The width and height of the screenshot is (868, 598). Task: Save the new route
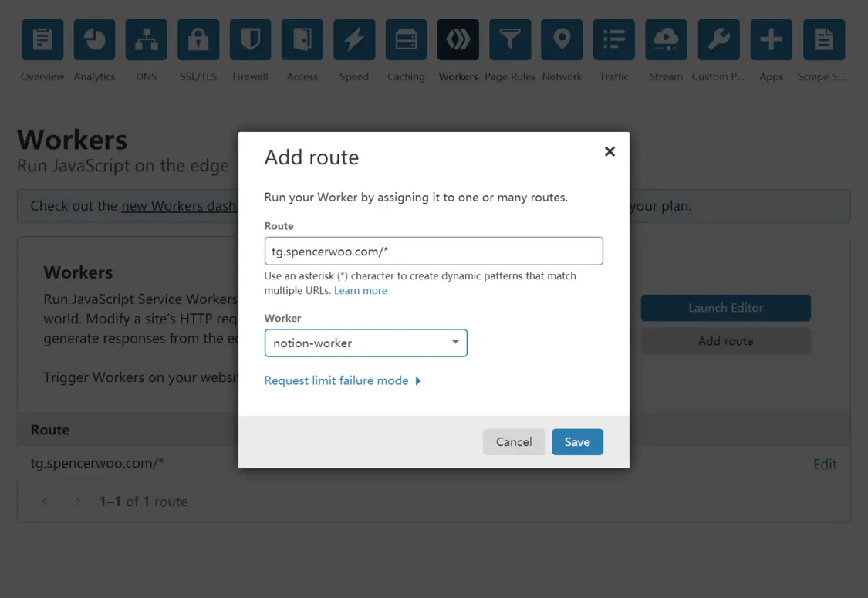click(x=577, y=442)
